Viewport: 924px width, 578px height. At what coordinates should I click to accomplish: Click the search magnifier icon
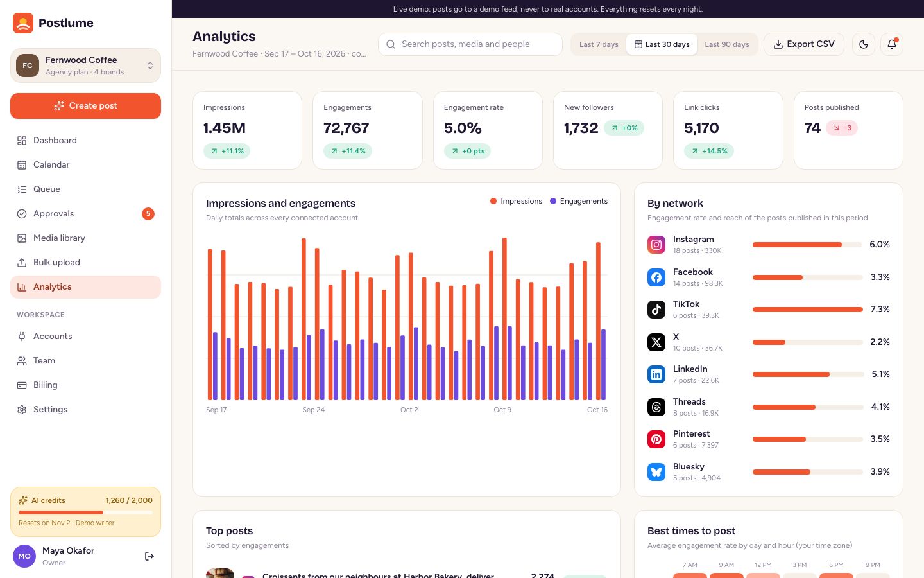tap(391, 44)
